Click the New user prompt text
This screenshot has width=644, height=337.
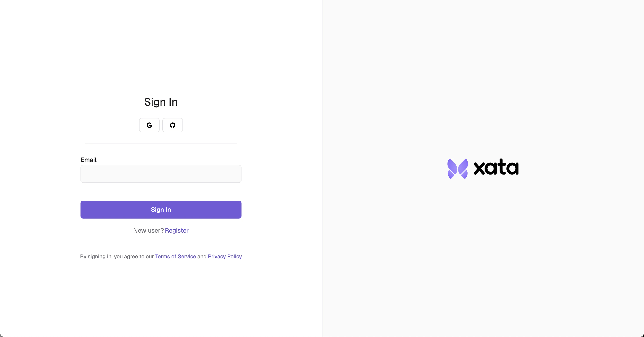(x=148, y=230)
